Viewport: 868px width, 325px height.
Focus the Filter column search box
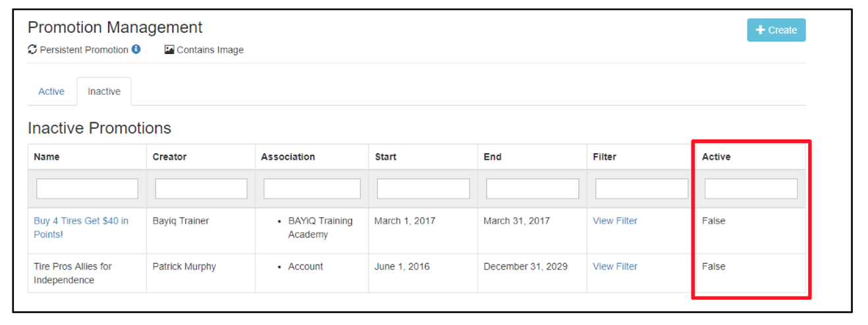tap(642, 189)
